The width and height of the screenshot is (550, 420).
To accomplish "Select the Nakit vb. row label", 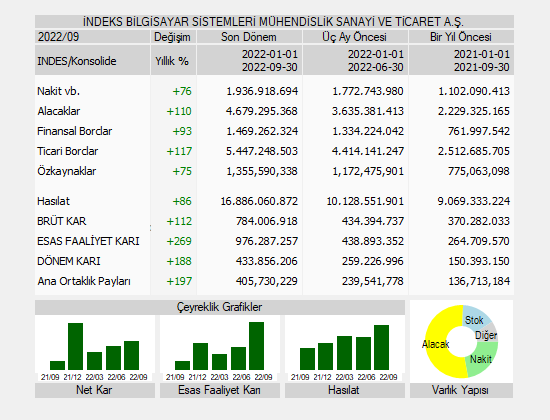I will click(x=59, y=91).
